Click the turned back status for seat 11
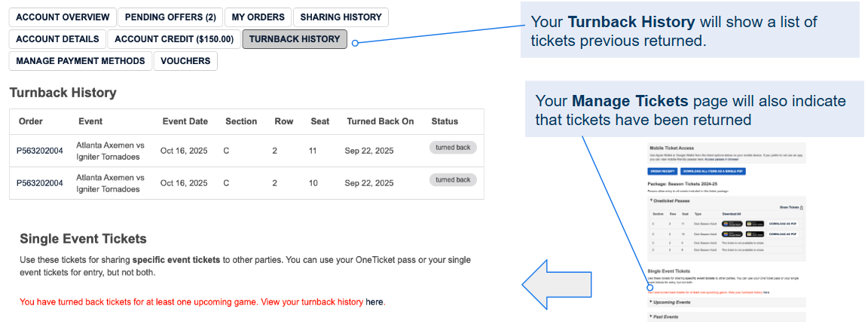 [453, 148]
